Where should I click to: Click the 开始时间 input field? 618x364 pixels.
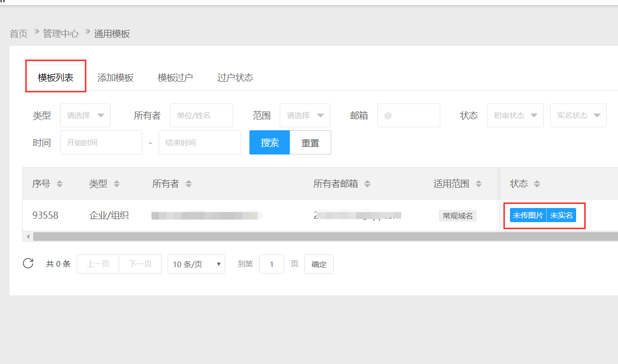(101, 142)
